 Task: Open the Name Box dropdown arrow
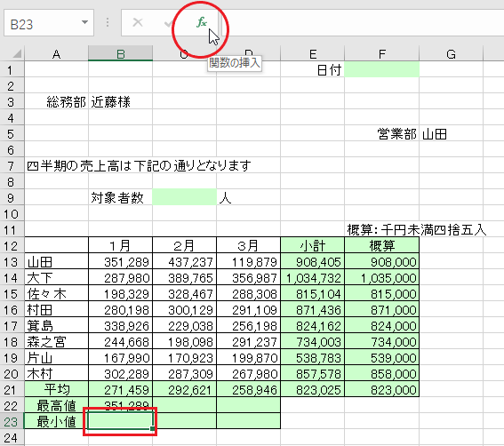(84, 22)
